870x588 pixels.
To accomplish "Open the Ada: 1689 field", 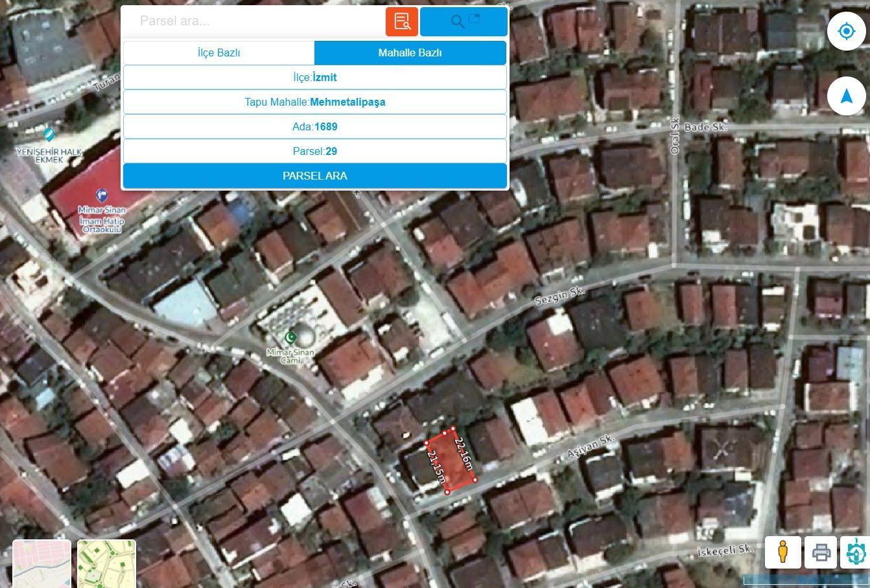I will [x=314, y=126].
